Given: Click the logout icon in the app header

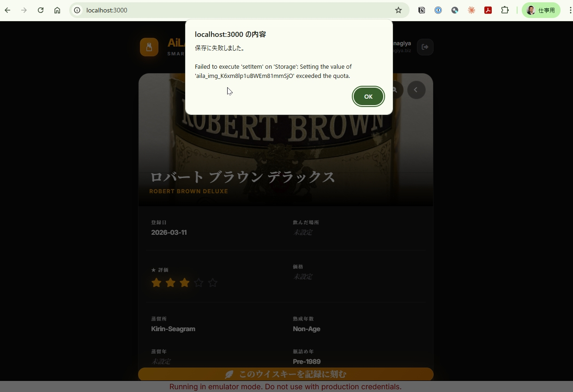Looking at the screenshot, I should [425, 47].
